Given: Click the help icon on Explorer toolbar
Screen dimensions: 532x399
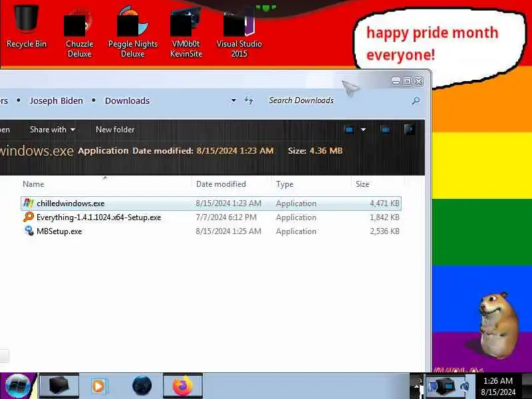Looking at the screenshot, I should point(409,129).
